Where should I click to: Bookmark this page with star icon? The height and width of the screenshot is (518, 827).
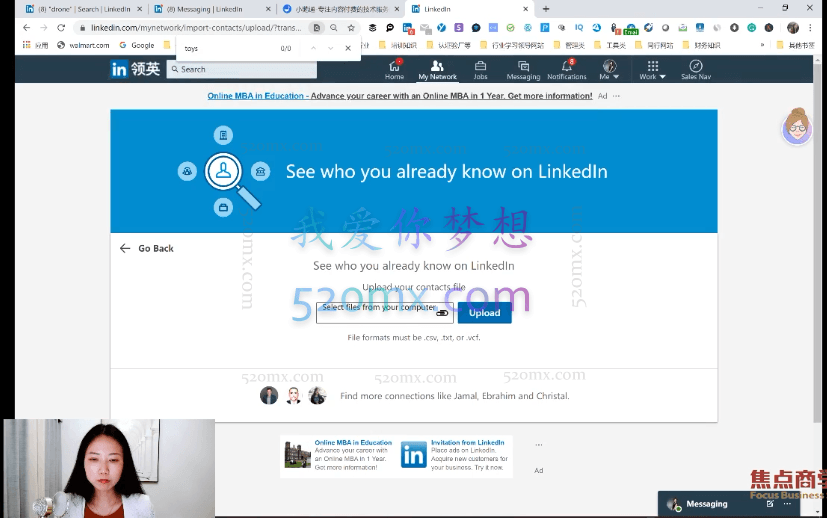[351, 27]
